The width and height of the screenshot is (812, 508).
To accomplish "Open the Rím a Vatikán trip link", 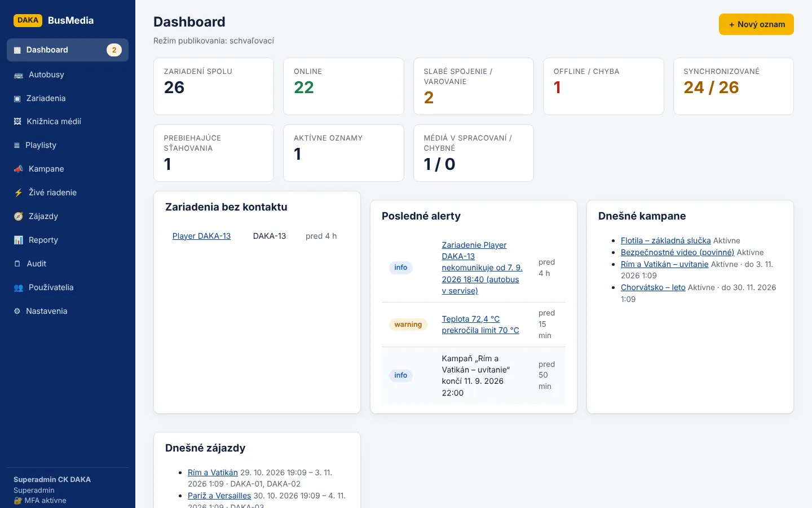I will (x=213, y=472).
